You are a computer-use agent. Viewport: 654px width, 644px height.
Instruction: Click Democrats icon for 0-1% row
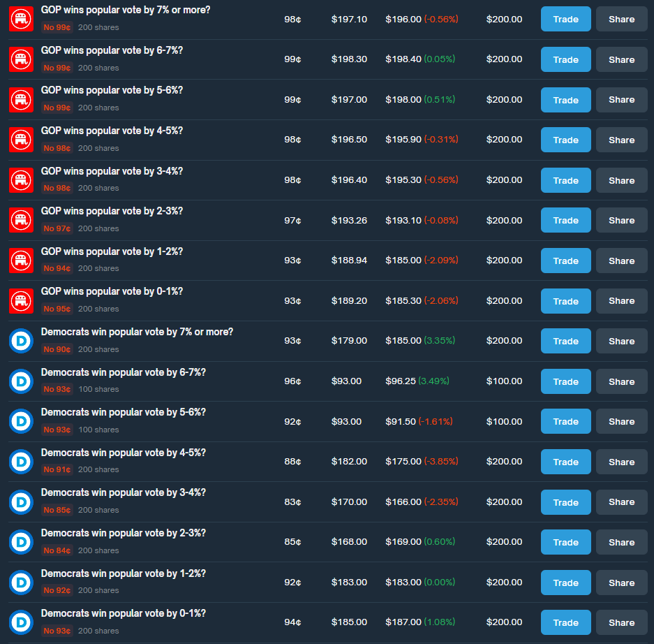tap(21, 622)
